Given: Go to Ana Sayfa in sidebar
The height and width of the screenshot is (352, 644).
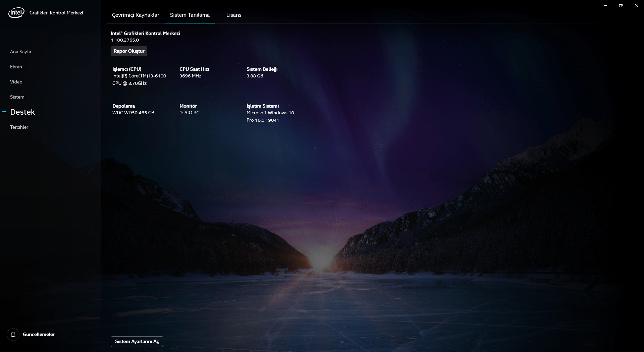Looking at the screenshot, I should (20, 52).
